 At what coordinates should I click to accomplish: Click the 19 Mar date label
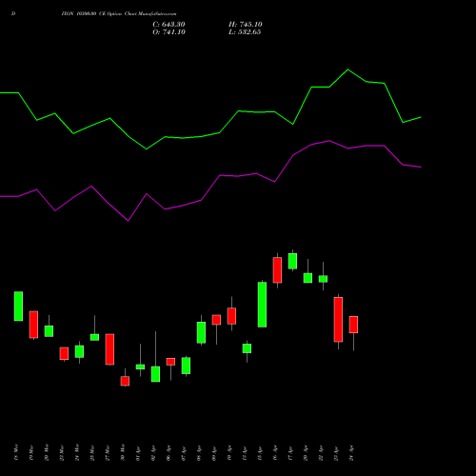click(x=31, y=452)
